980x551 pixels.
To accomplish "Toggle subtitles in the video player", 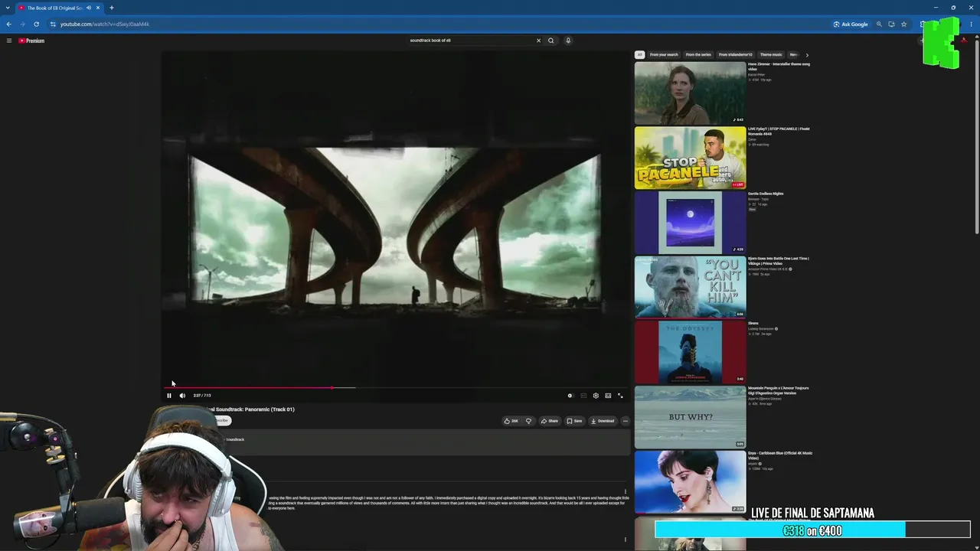I will [x=583, y=396].
